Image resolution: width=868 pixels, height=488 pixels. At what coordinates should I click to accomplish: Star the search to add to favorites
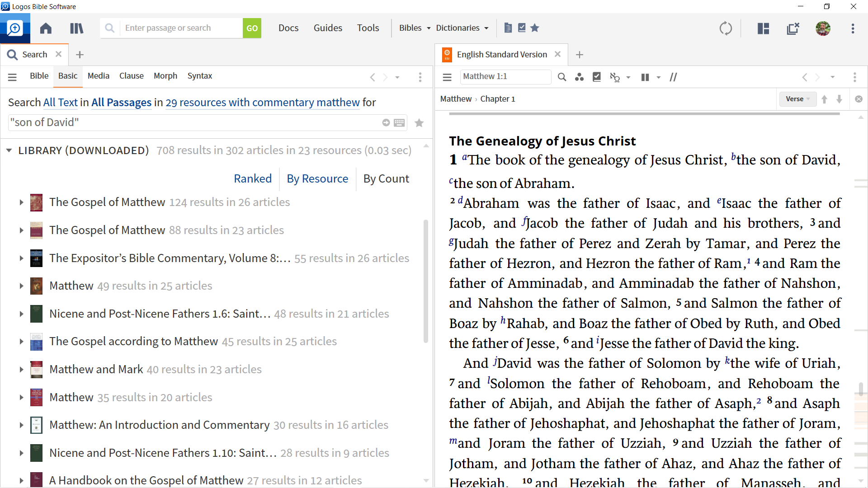419,122
